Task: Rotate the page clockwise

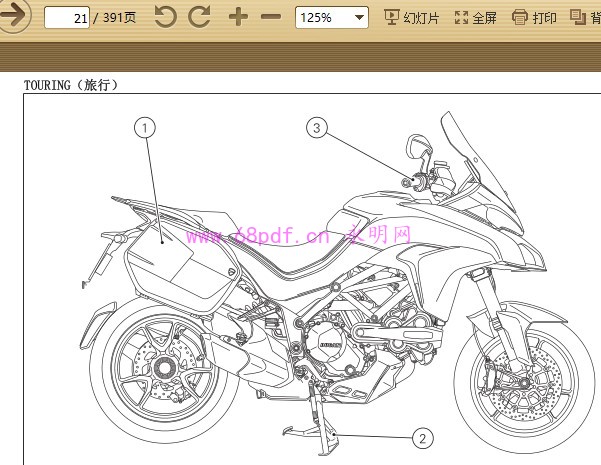Action: point(199,17)
